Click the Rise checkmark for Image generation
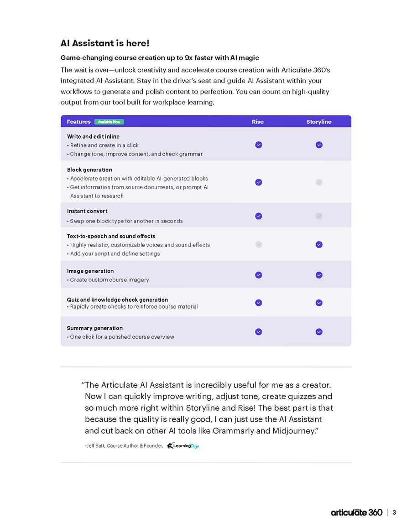The height and width of the screenshot is (532, 412). click(259, 275)
